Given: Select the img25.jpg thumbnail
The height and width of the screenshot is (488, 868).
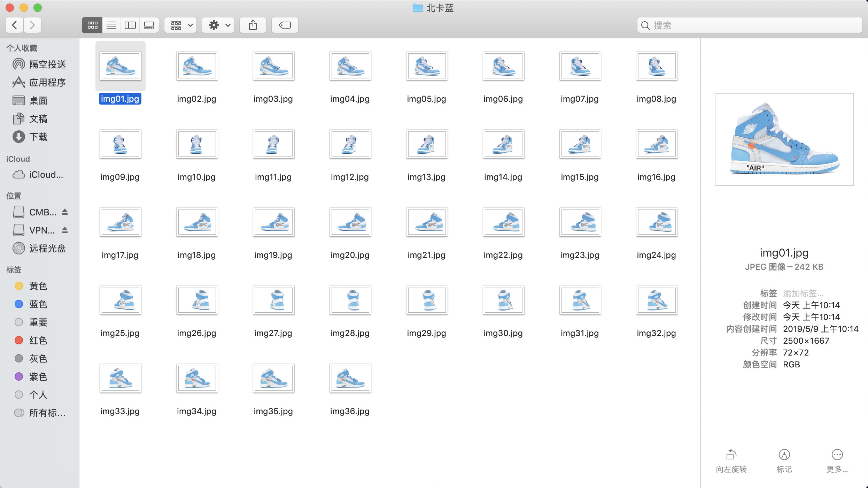Looking at the screenshot, I should click(121, 300).
